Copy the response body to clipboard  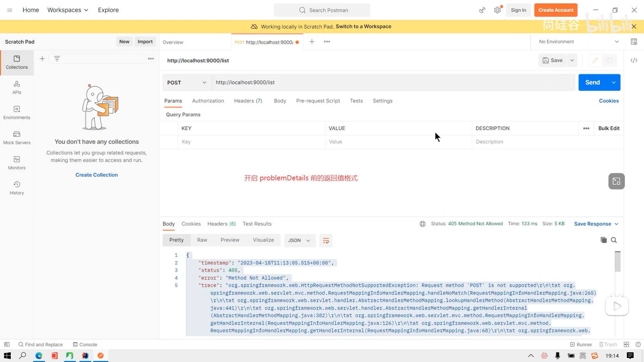click(x=603, y=240)
